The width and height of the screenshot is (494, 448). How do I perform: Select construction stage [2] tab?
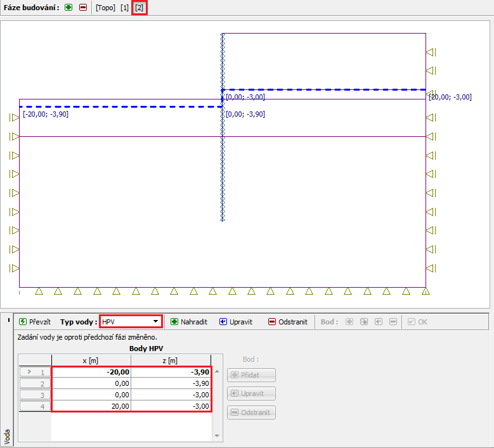click(x=140, y=8)
